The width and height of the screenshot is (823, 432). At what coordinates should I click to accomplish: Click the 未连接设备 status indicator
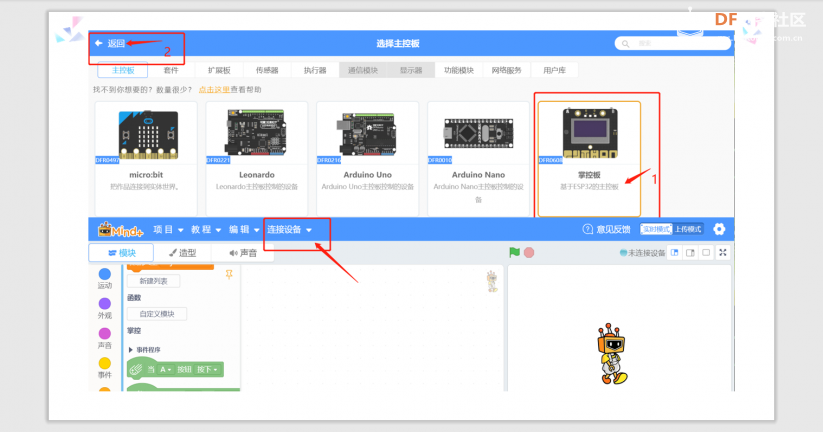(642, 253)
